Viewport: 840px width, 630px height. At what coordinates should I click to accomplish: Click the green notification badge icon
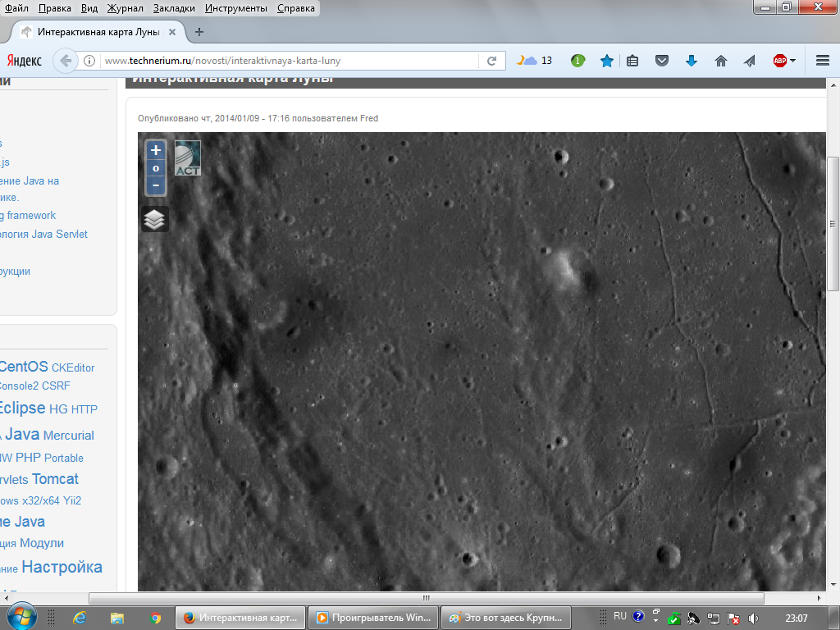coord(577,61)
